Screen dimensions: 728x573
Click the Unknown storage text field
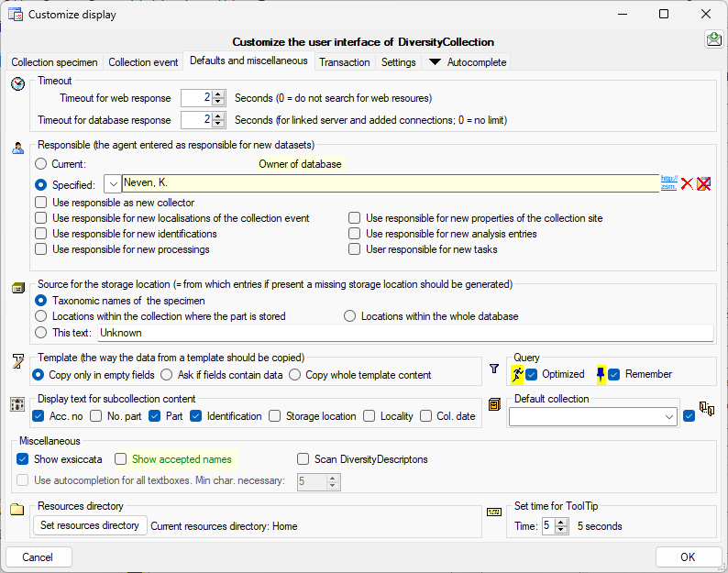click(405, 333)
